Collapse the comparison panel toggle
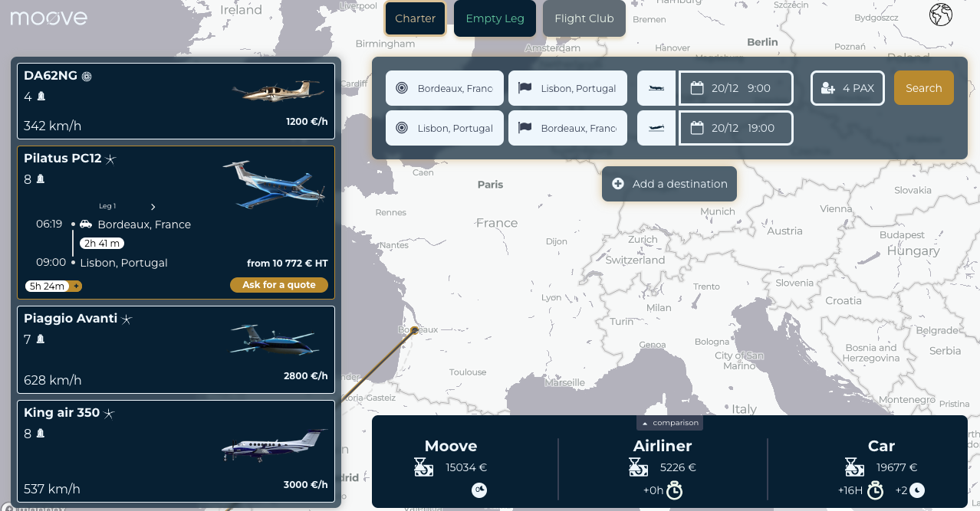This screenshot has height=511, width=980. point(669,423)
